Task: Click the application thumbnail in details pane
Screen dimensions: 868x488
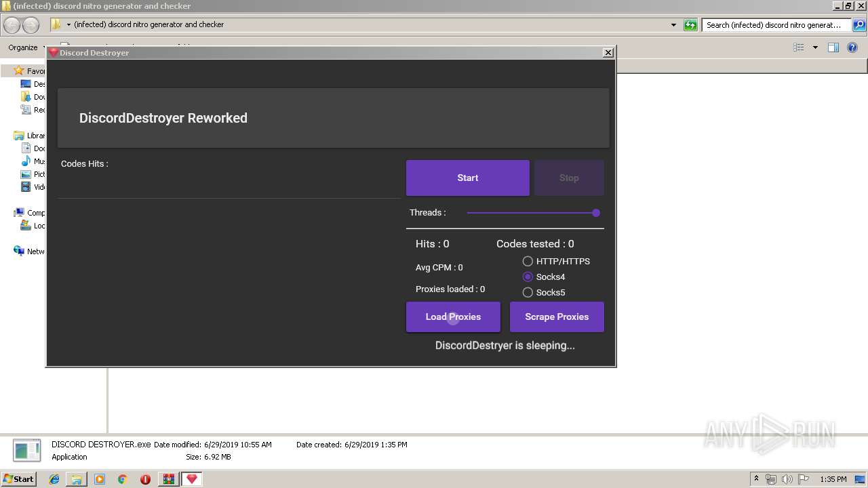Action: click(x=27, y=451)
